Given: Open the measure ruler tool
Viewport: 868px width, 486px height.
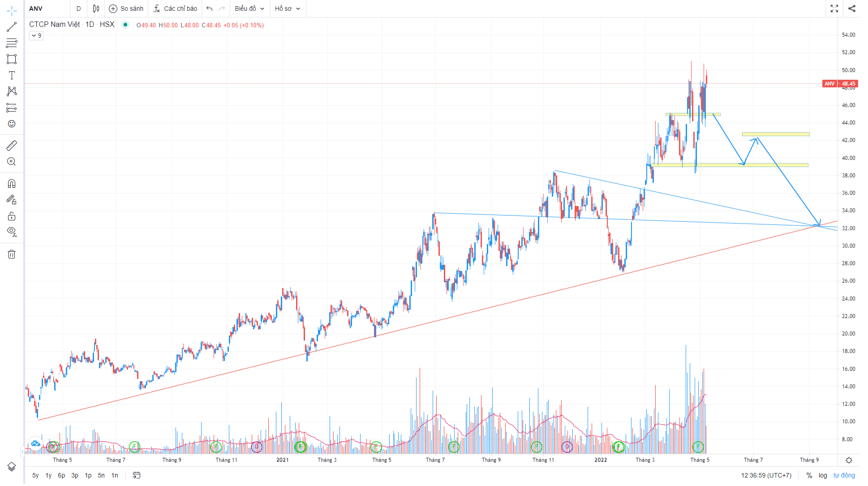Looking at the screenshot, I should click(x=12, y=146).
